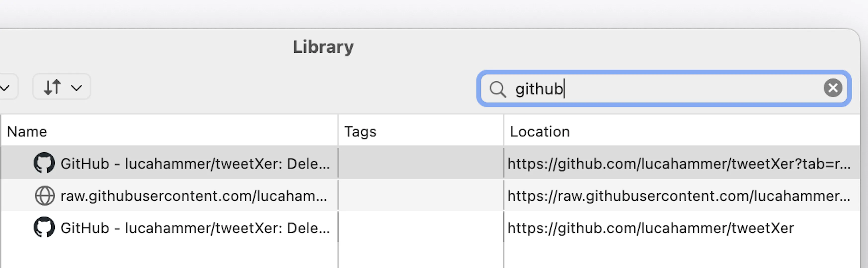Click the GitHub favicon of first result
Image resolution: width=868 pixels, height=268 pixels.
pyautogui.click(x=44, y=163)
